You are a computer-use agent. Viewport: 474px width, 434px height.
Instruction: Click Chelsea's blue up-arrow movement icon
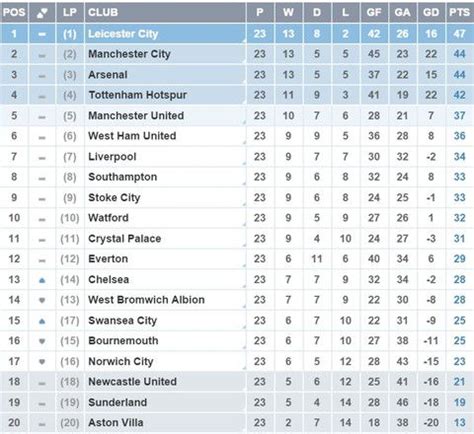coord(42,280)
